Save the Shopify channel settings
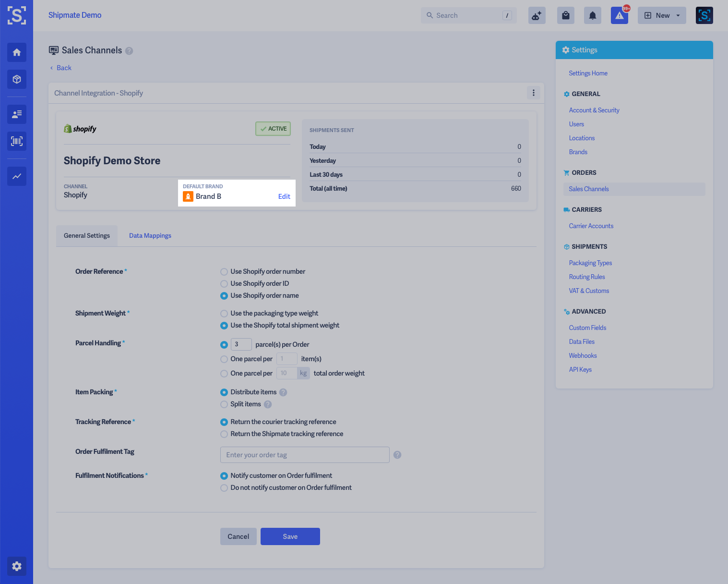 pyautogui.click(x=290, y=536)
